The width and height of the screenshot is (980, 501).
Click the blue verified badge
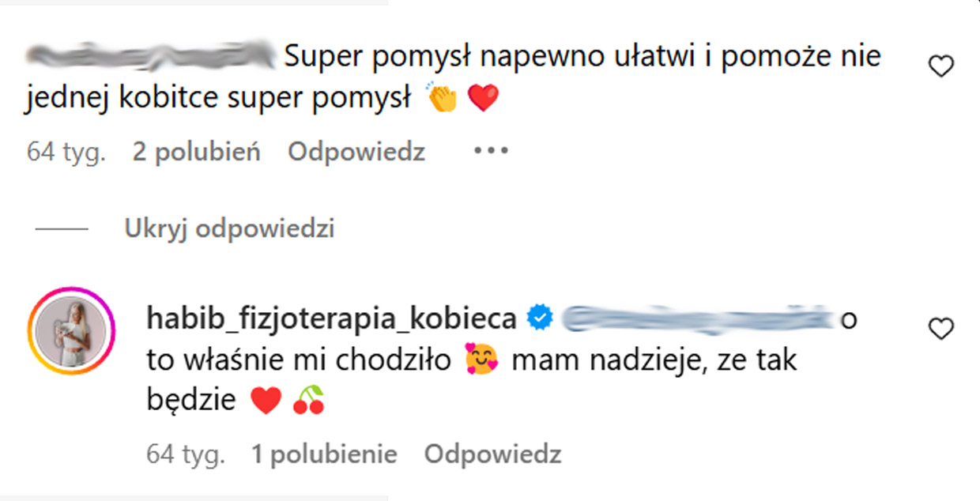(540, 319)
